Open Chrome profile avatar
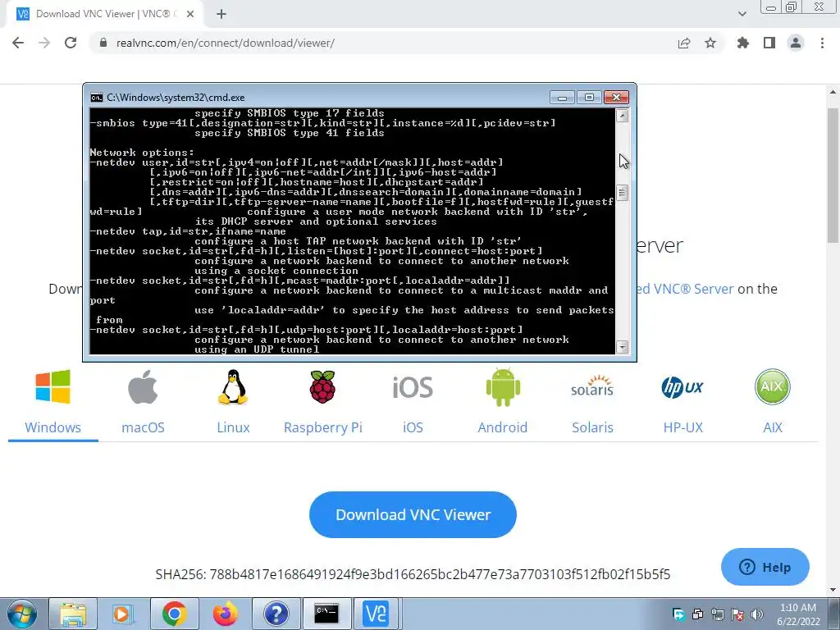This screenshot has height=630, width=840. tap(796, 43)
